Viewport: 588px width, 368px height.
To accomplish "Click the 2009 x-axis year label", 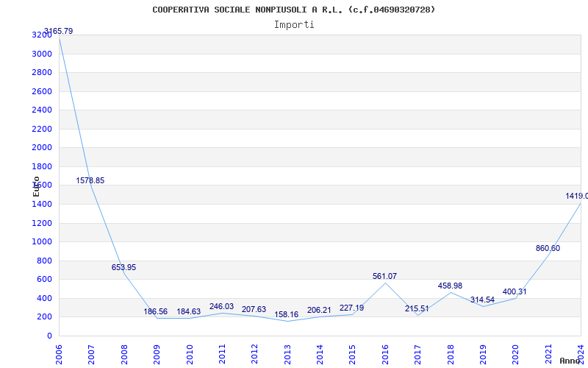I will (x=157, y=355).
